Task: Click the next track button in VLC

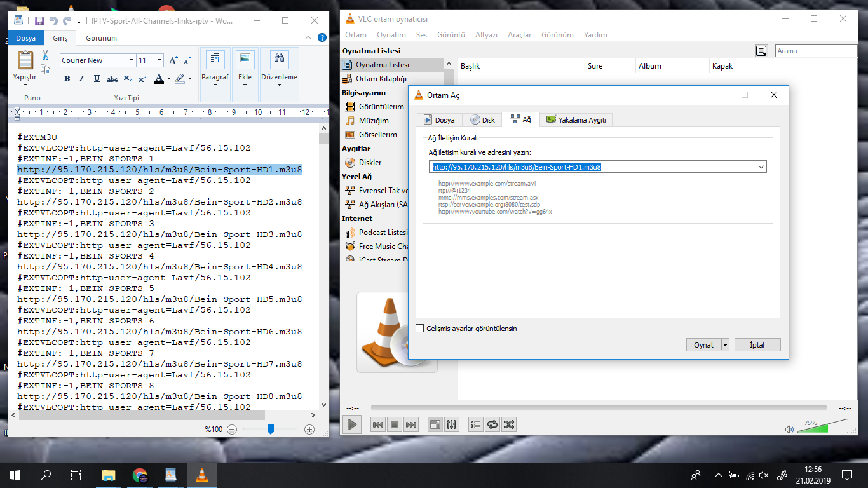Action: click(411, 424)
